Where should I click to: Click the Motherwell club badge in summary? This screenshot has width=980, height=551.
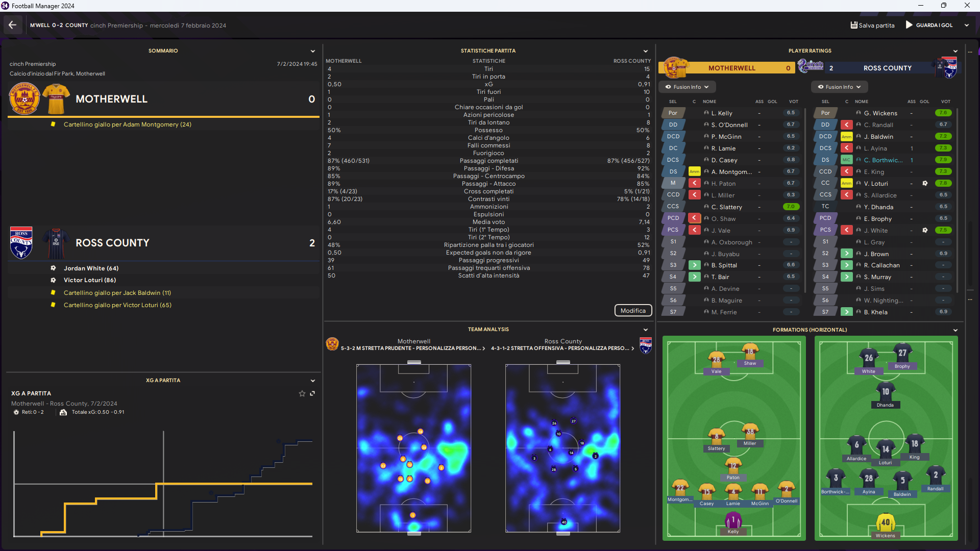click(24, 98)
